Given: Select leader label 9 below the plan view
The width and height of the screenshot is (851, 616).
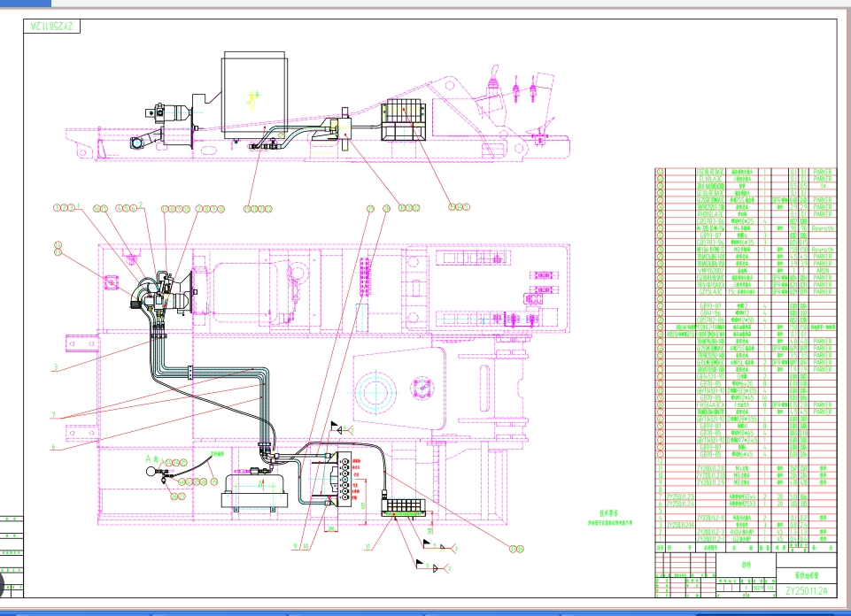Looking at the screenshot, I should coord(296,547).
